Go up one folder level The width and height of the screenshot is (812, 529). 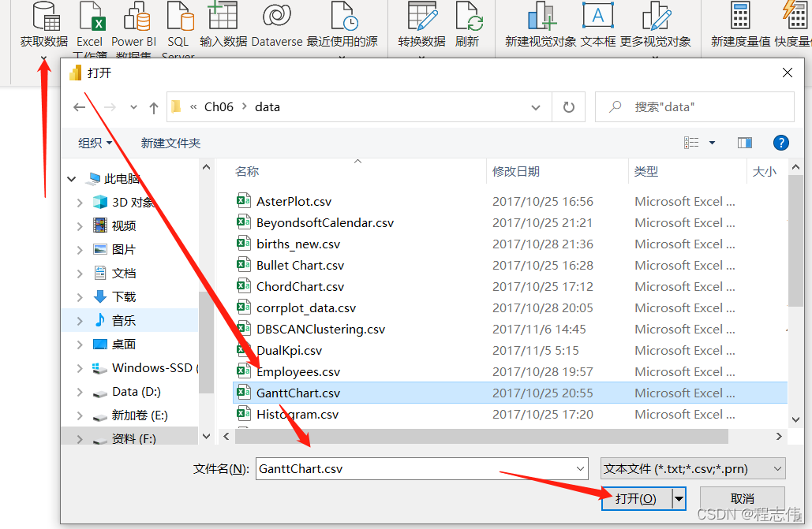[154, 108]
